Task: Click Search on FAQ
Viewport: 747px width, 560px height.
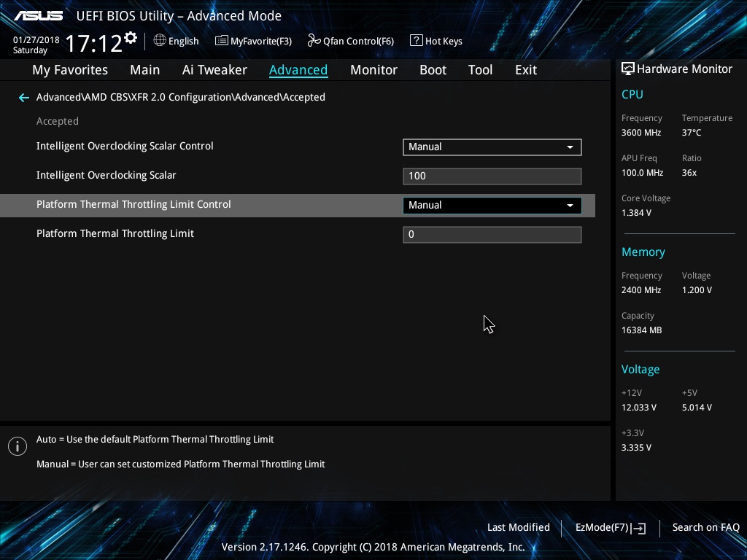Action: click(x=705, y=528)
